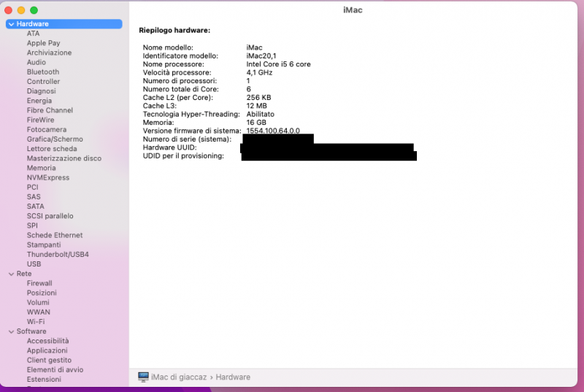
Task: Click the '4,1 GHz' processor speed
Action: (x=259, y=72)
